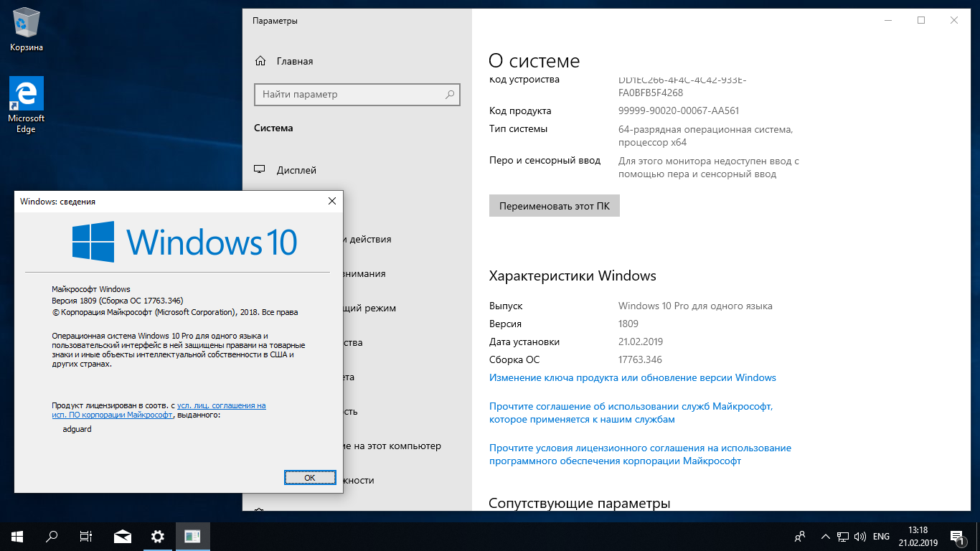Expand hidden tray icons chevron
Viewport: 980px width, 551px height.
point(825,536)
